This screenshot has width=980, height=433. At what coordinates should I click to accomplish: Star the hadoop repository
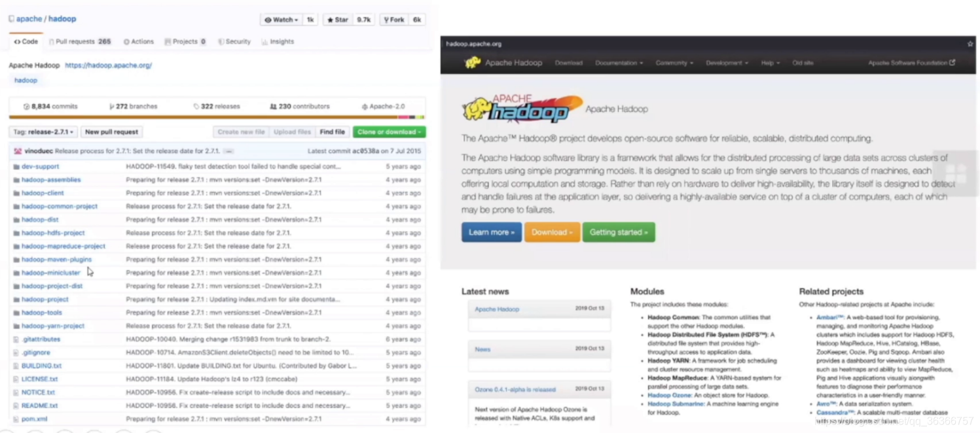[x=338, y=20]
